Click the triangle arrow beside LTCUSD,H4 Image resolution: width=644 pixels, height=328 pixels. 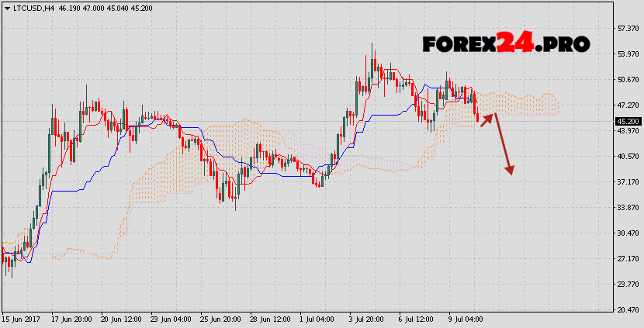point(5,6)
